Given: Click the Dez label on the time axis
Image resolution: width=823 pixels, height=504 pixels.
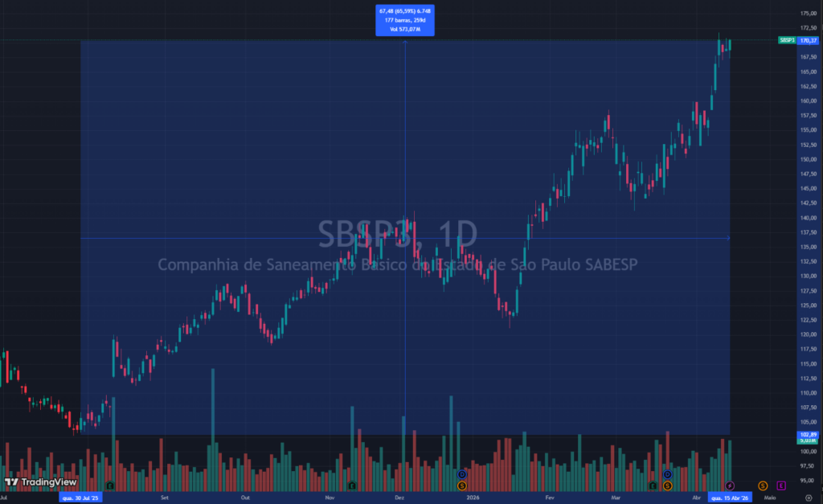Looking at the screenshot, I should (x=399, y=498).
